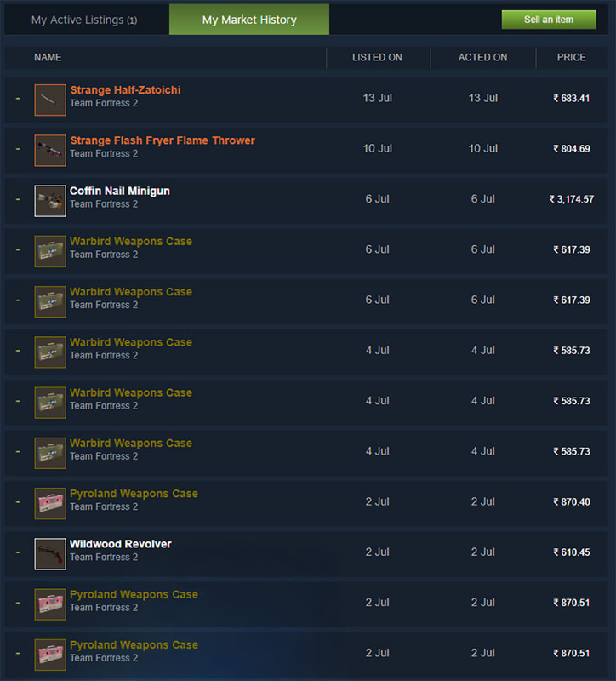Screen dimensions: 616x681
Task: Open the Coffin Nail Minigun name link
Action: (120, 191)
